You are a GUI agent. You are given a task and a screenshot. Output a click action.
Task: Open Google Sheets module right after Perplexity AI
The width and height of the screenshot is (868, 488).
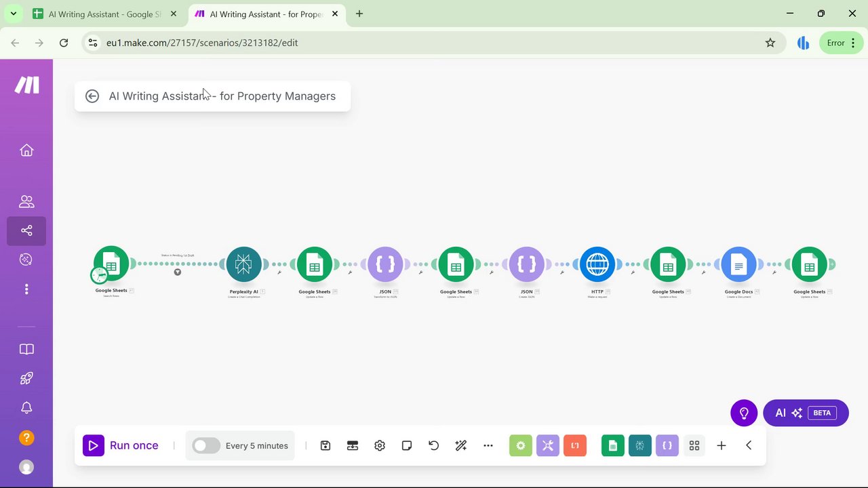315,264
